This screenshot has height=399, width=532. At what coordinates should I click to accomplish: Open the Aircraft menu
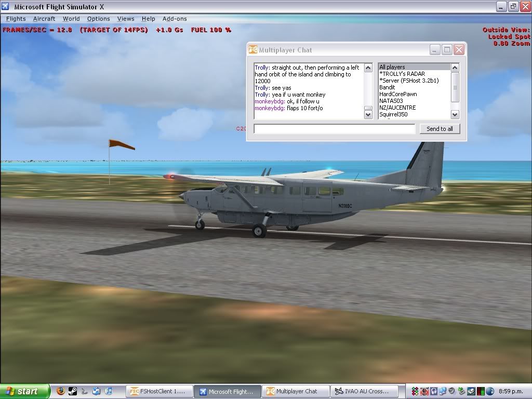coord(44,19)
